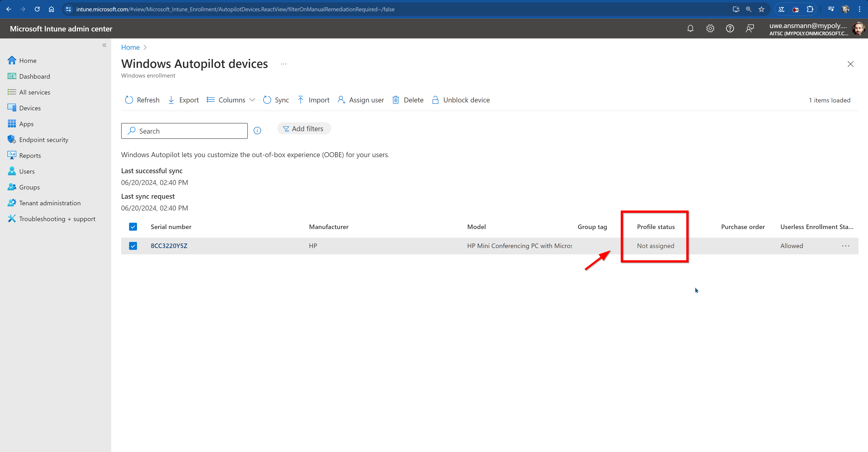Collapse the left navigation pane

click(x=104, y=45)
